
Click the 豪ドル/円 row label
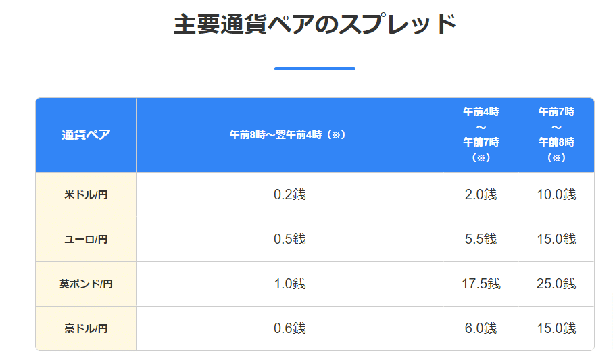point(86,328)
